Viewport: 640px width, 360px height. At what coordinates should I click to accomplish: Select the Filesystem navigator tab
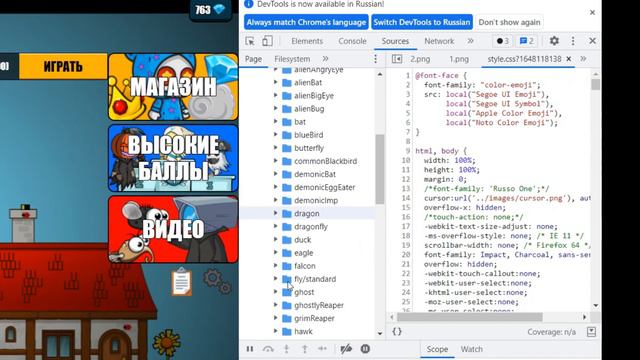coord(292,59)
